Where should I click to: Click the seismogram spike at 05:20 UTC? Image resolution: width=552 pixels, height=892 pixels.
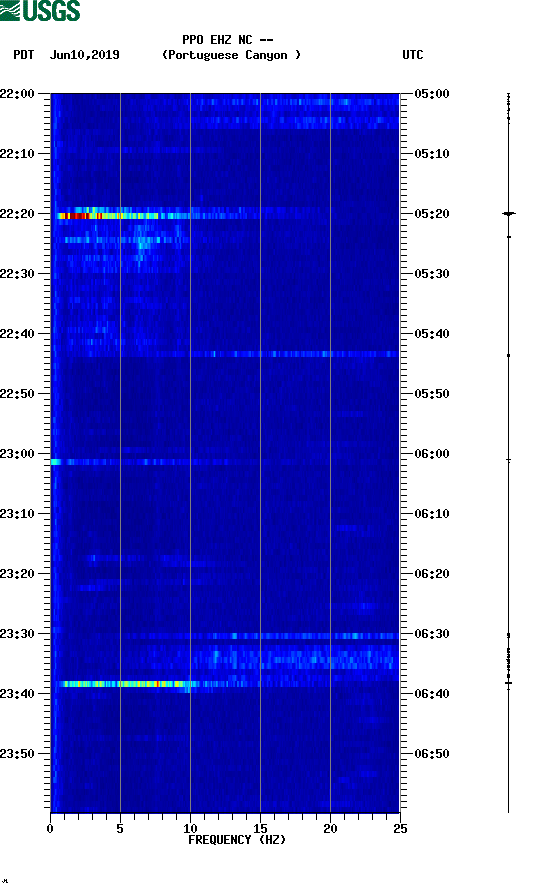509,214
